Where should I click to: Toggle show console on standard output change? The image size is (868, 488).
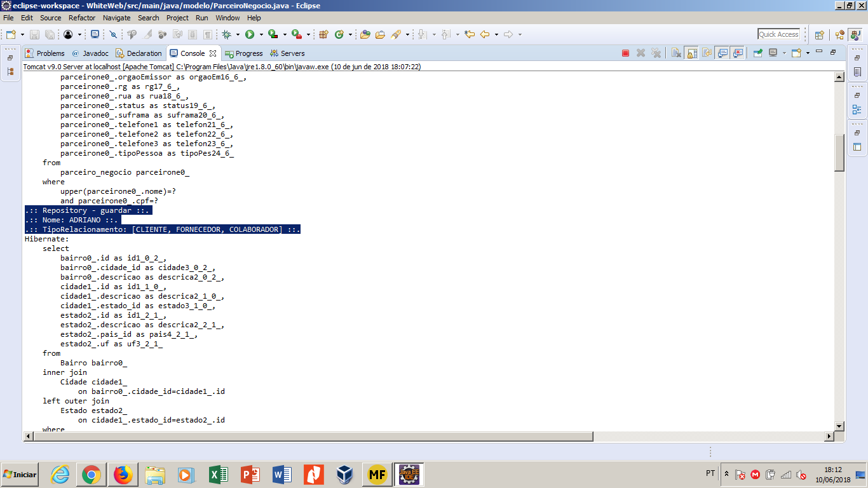pos(722,53)
